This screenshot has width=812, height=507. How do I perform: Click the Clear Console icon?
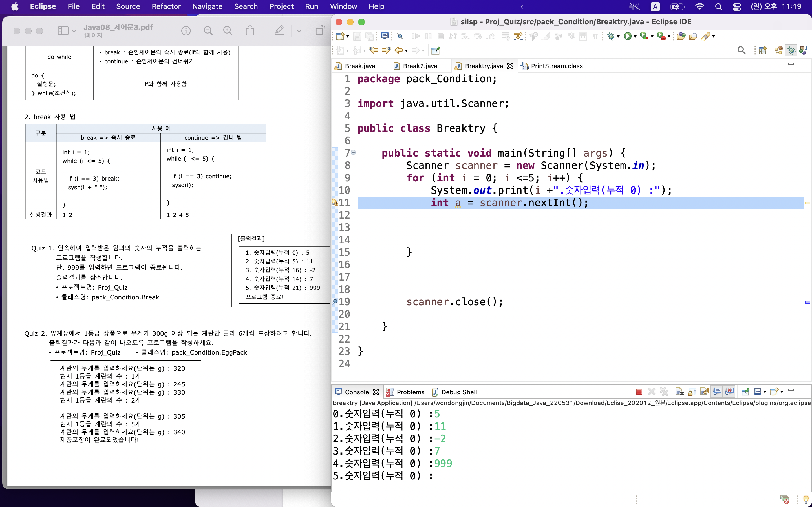[x=679, y=392]
